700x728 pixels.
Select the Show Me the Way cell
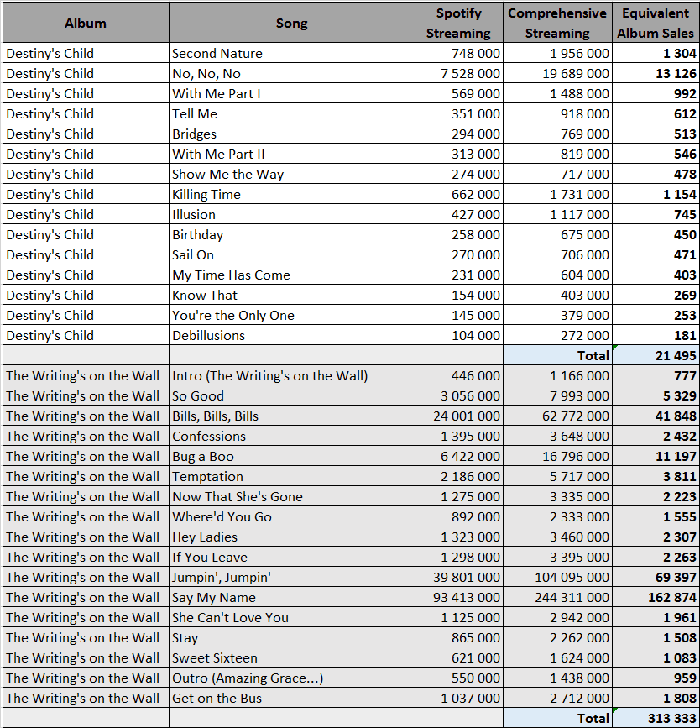coord(292,174)
